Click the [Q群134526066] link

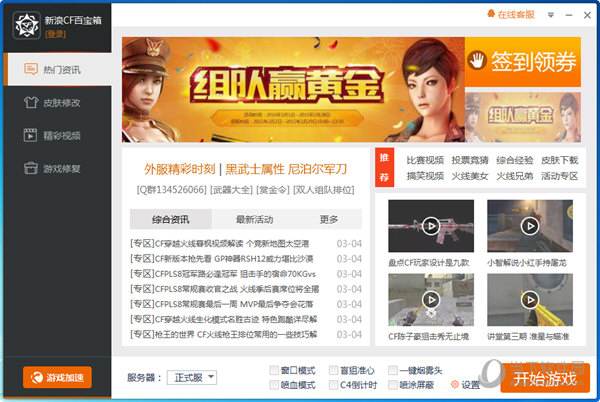click(x=171, y=189)
